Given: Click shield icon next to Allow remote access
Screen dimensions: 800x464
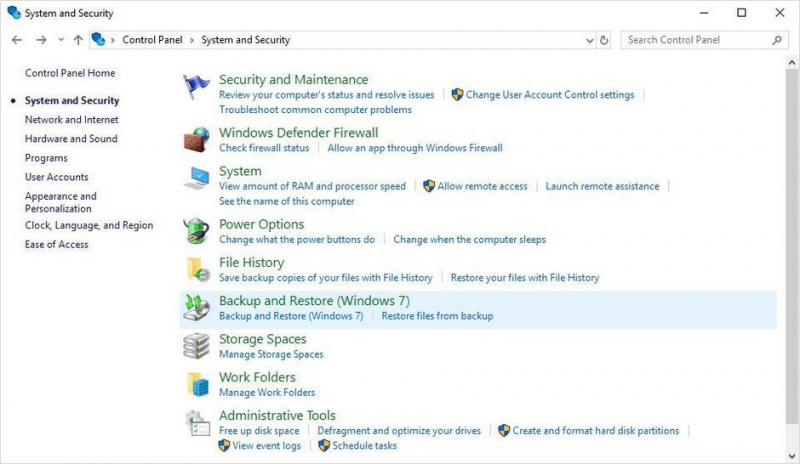Looking at the screenshot, I should 429,186.
